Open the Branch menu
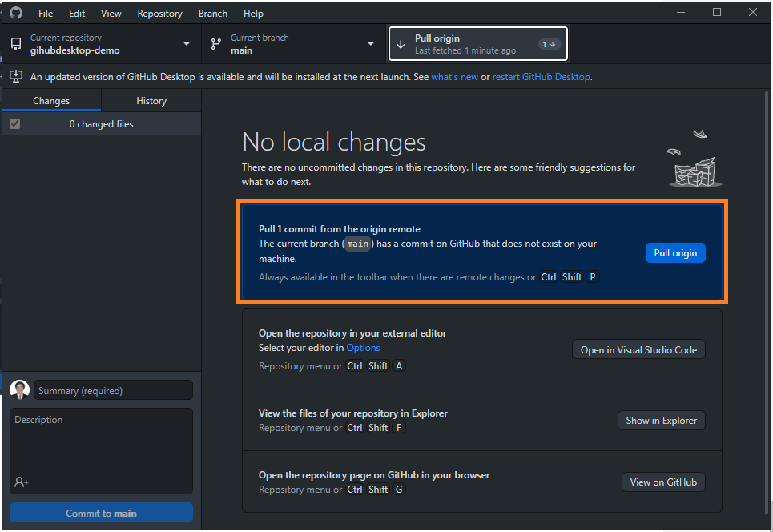773x532 pixels. click(x=213, y=14)
